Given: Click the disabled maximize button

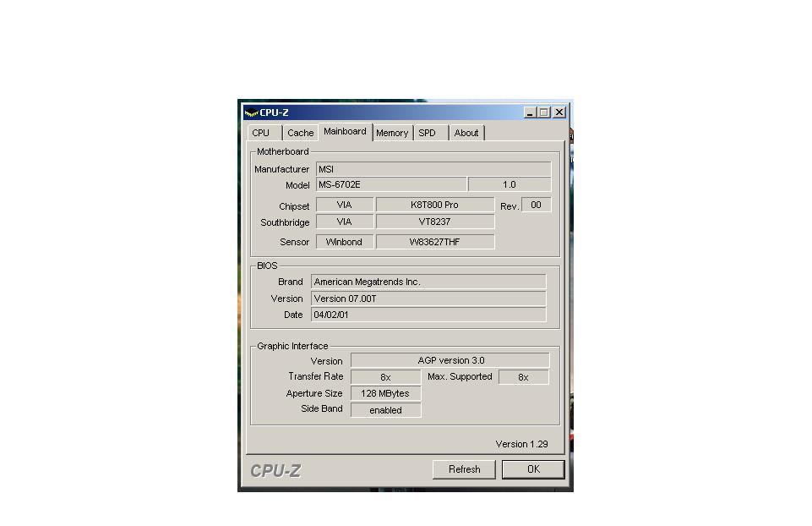Looking at the screenshot, I should [544, 112].
